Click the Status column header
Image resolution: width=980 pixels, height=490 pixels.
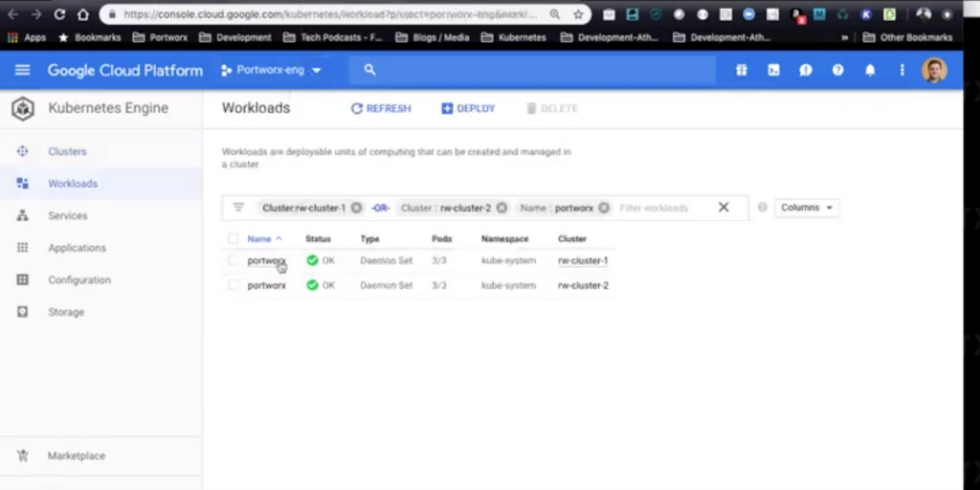pos(318,238)
